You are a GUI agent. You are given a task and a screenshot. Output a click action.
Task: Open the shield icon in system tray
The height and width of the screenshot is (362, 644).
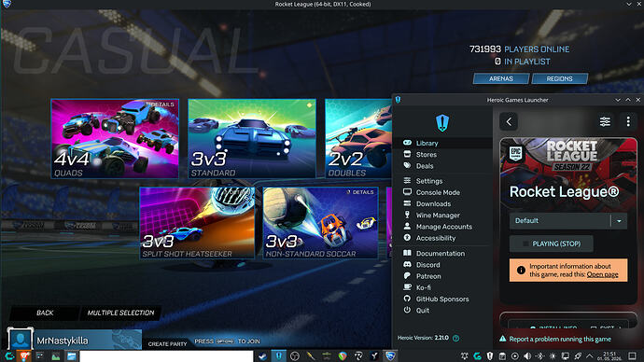pos(490,355)
